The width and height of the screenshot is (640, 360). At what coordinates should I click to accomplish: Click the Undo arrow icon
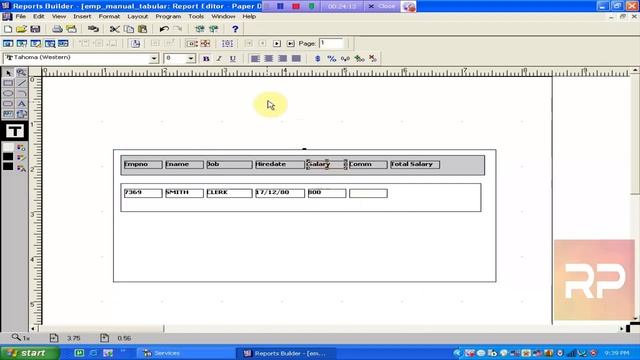tap(164, 29)
